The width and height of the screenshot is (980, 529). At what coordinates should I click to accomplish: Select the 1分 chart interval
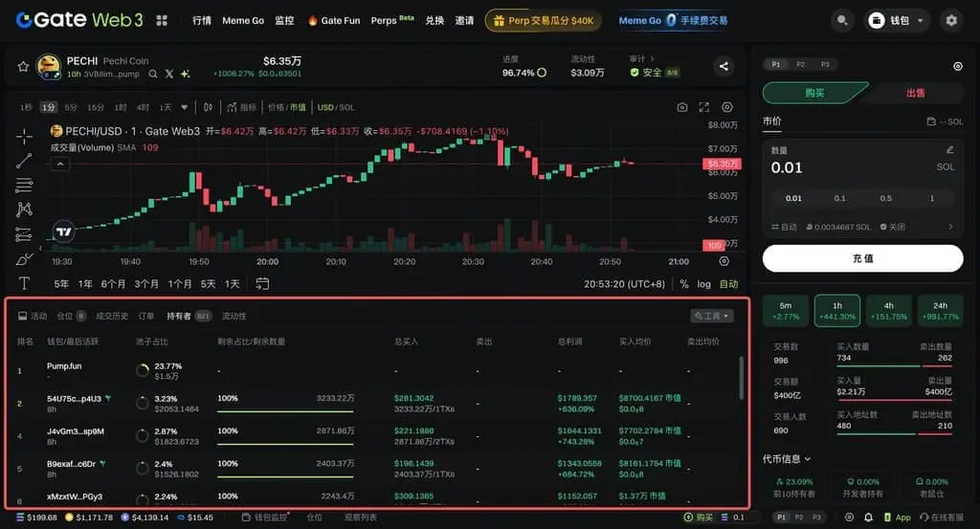(48, 107)
